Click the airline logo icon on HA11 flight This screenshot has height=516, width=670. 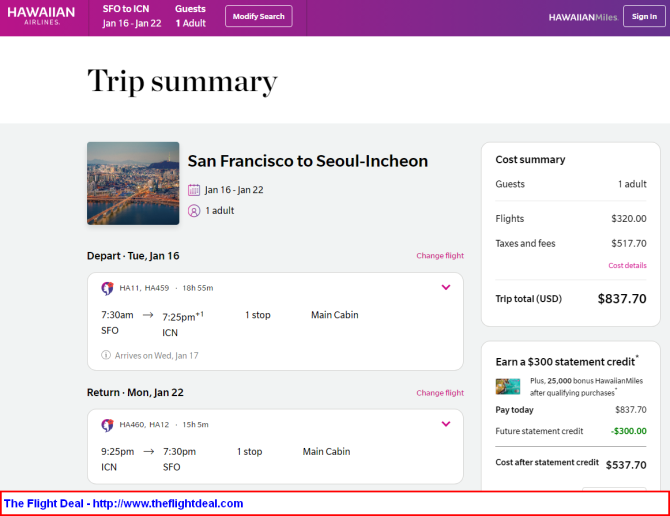tap(107, 288)
